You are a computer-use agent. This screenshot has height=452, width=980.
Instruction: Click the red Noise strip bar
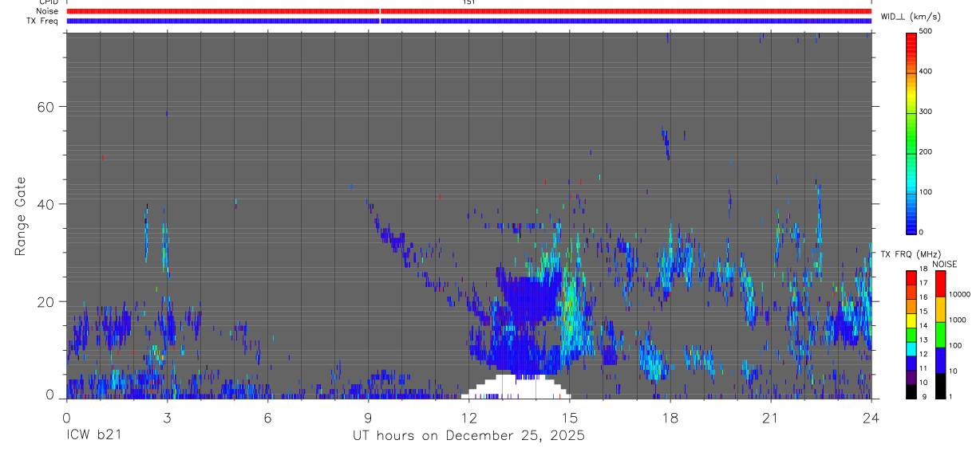tap(468, 11)
